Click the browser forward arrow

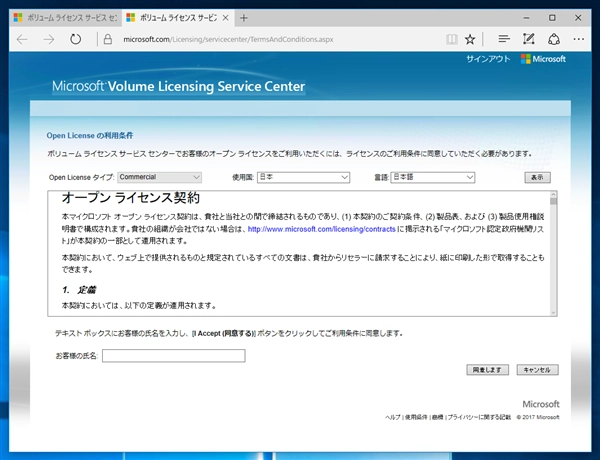coord(49,39)
